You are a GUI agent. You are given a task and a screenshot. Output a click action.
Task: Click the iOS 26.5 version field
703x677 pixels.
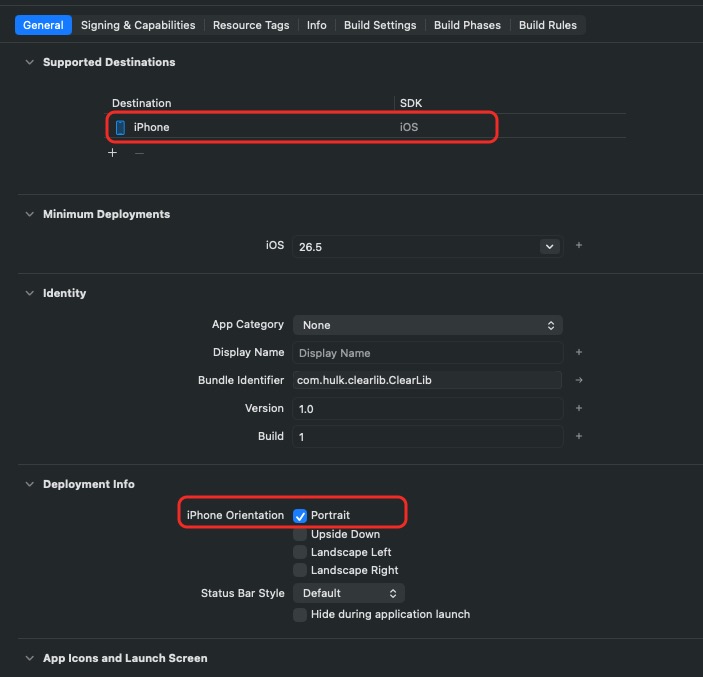[428, 247]
